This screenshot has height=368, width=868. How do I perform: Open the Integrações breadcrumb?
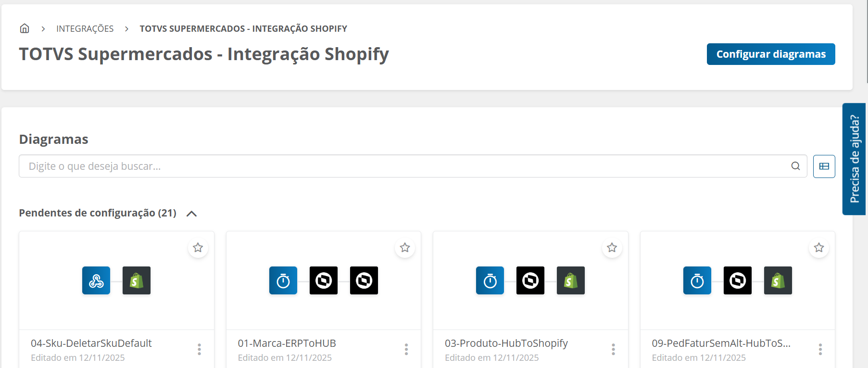pyautogui.click(x=85, y=29)
